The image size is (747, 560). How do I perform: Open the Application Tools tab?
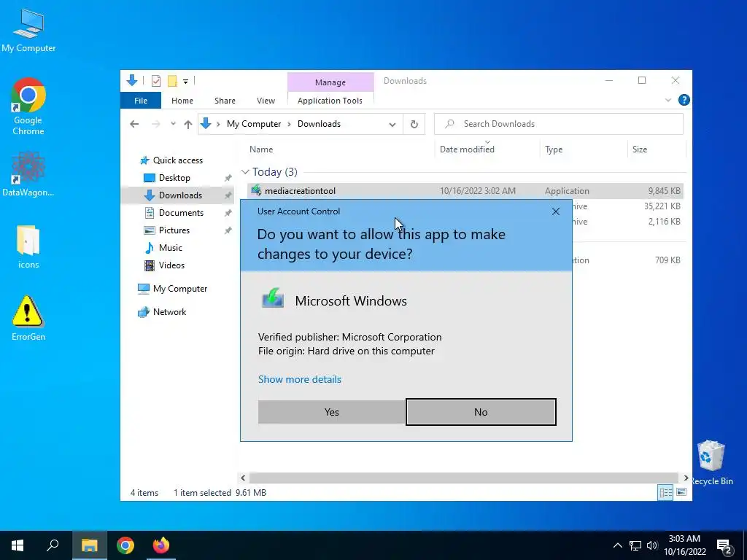[330, 101]
